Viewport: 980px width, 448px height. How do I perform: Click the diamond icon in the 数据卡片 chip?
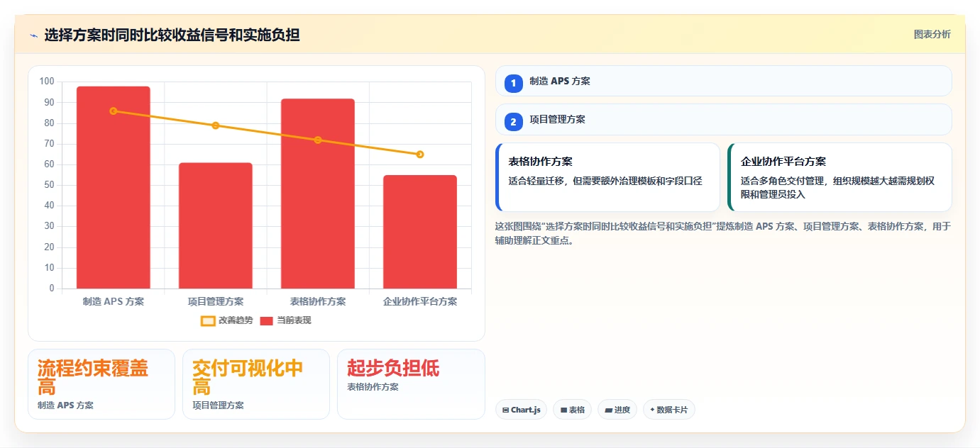click(x=652, y=409)
